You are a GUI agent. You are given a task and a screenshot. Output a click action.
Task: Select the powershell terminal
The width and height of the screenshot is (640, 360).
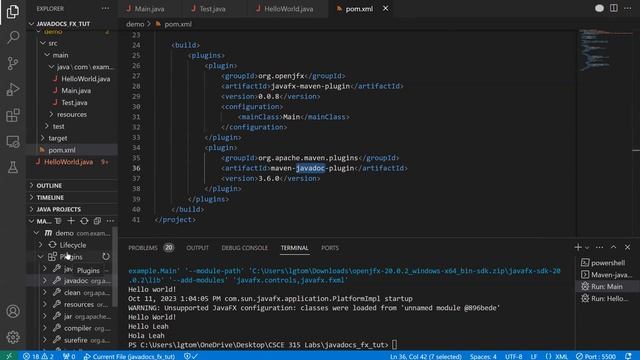(607, 262)
